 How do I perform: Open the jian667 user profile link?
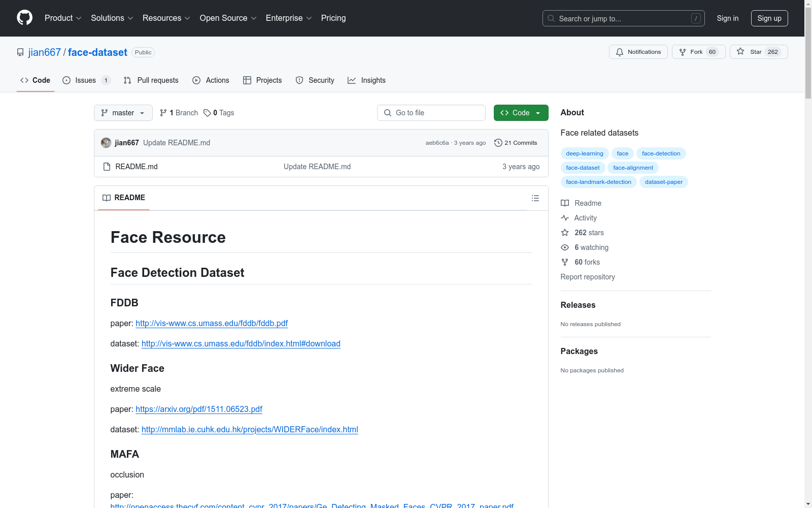coord(45,52)
